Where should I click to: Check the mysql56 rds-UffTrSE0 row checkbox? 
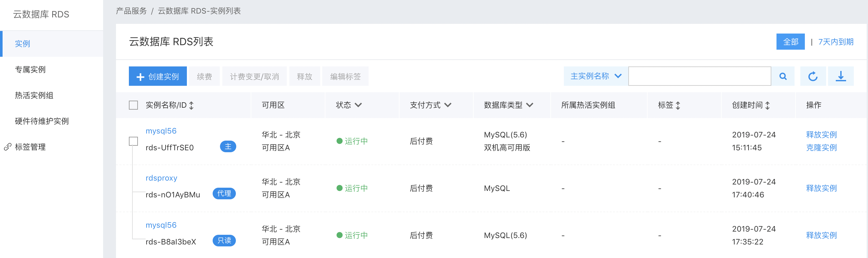pos(133,141)
